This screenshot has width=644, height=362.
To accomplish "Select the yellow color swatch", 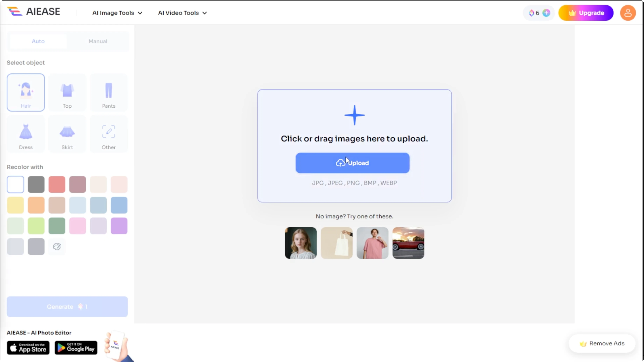I will pyautogui.click(x=16, y=205).
